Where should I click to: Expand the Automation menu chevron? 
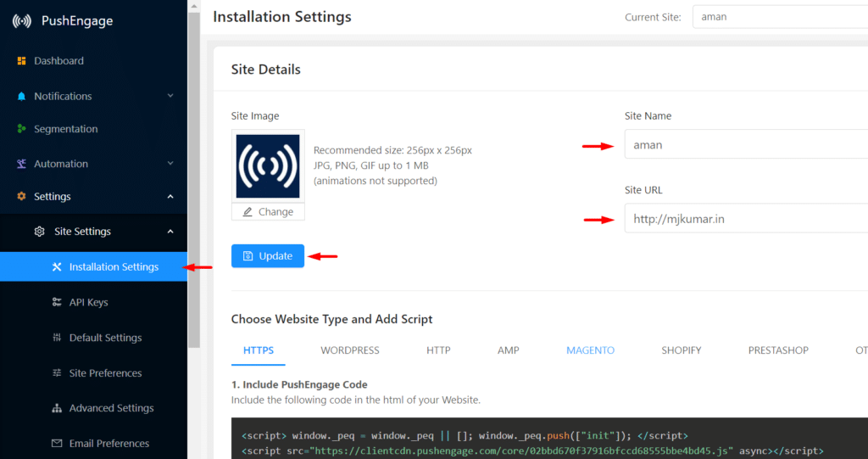tap(170, 164)
